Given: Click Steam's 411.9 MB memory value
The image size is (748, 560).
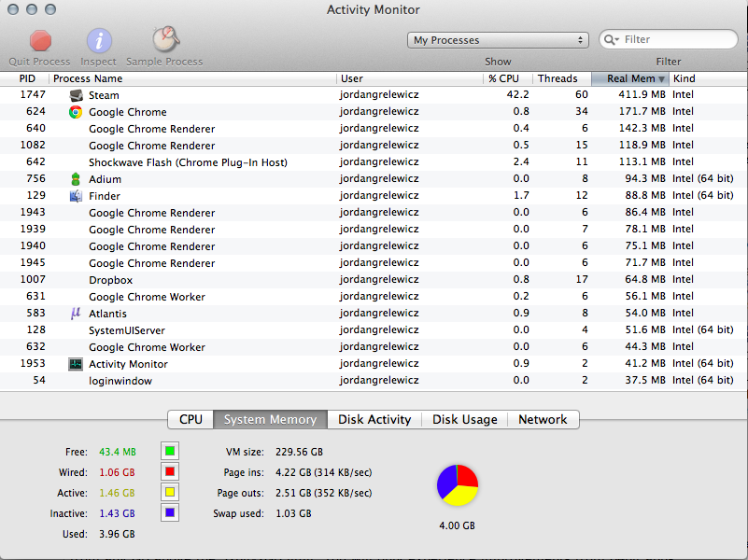Looking at the screenshot, I should [642, 95].
